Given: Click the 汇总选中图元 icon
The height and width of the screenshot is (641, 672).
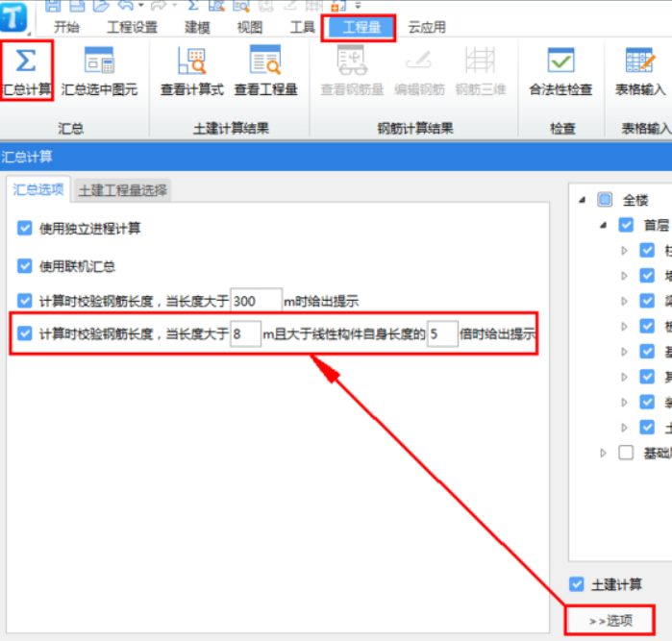Looking at the screenshot, I should 99,62.
